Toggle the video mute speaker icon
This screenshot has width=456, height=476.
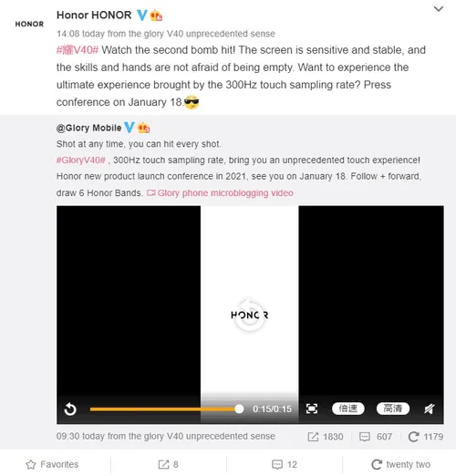click(x=429, y=409)
